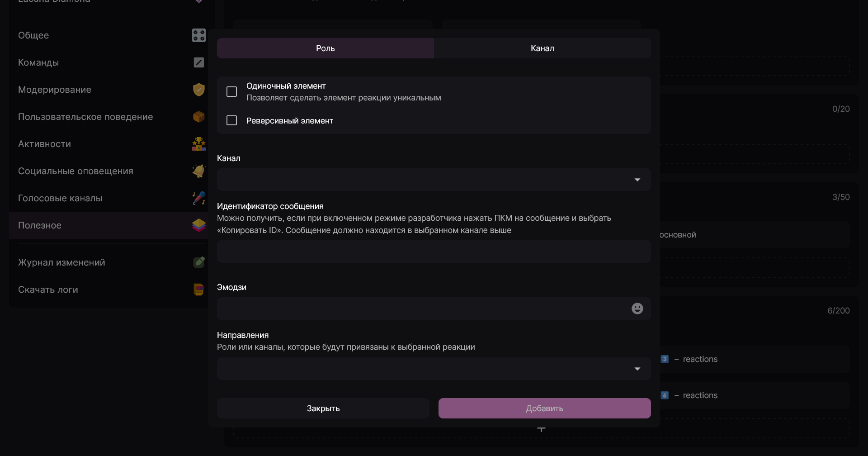Viewport: 868px width, 456px height.
Task: Click the Команды pencil icon
Action: click(x=198, y=62)
